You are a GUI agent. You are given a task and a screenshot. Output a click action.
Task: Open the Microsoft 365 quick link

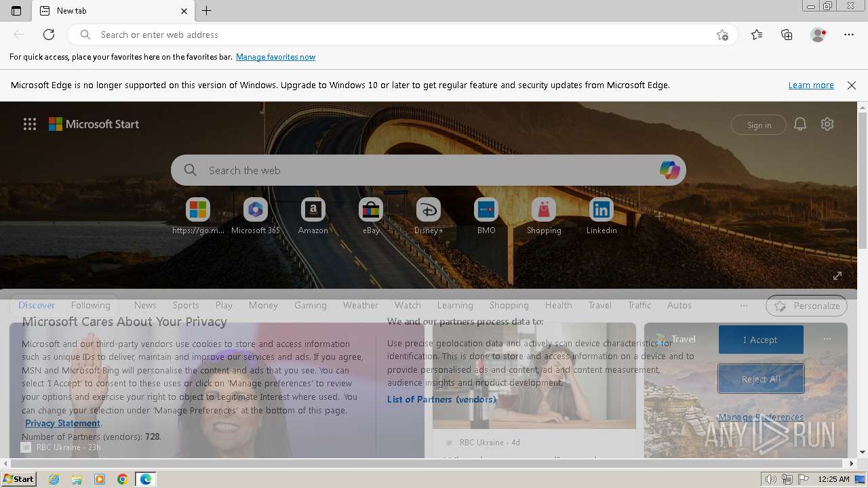click(x=256, y=217)
